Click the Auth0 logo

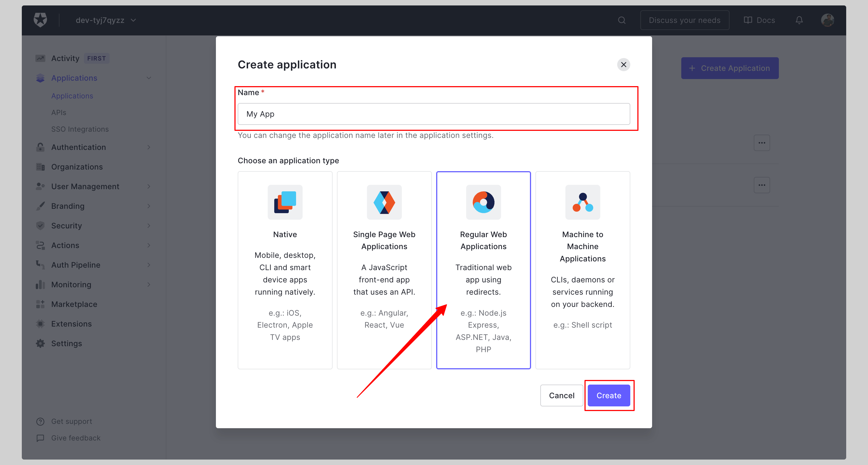point(40,20)
